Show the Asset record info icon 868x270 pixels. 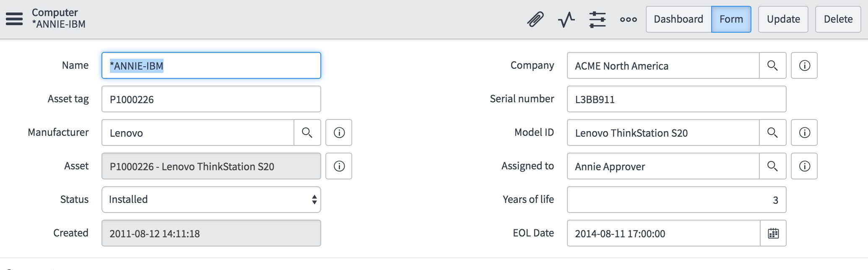pyautogui.click(x=339, y=166)
